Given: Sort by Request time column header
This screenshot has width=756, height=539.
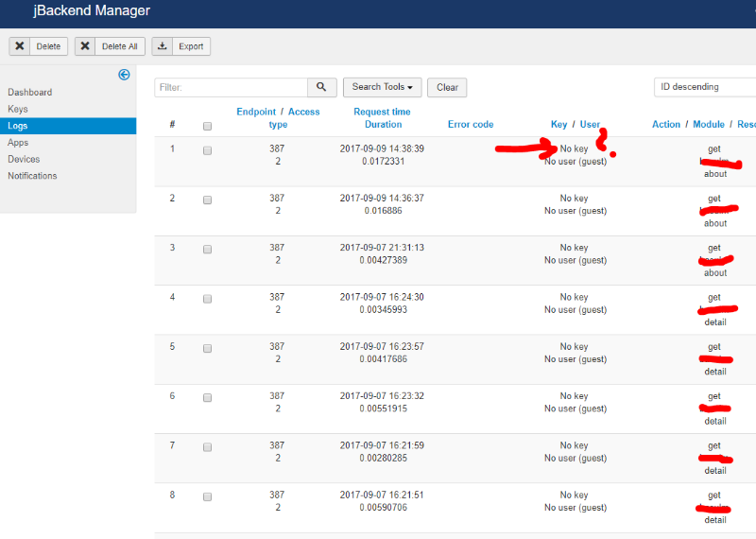Looking at the screenshot, I should pyautogui.click(x=382, y=112).
